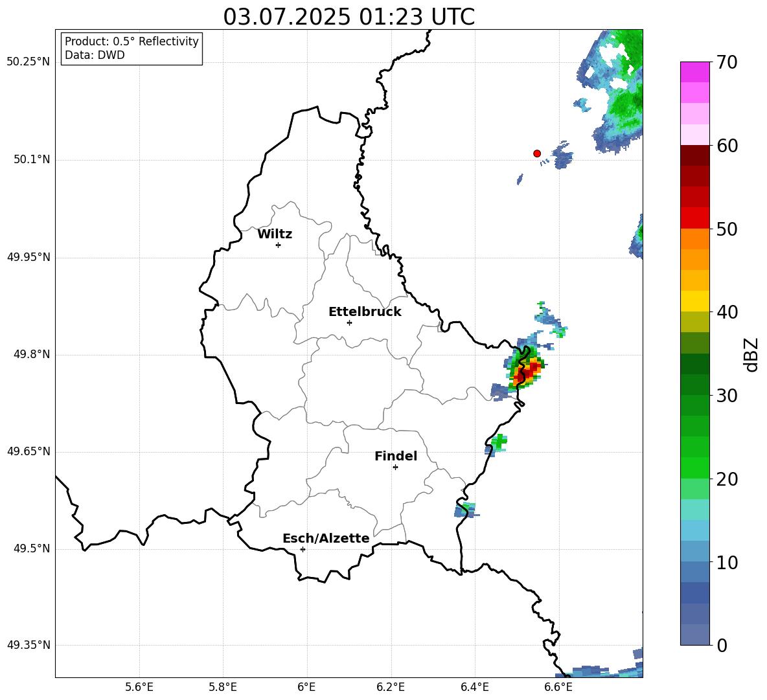Click the timestamp title 03.07.2025 01:23 UTC
Image resolution: width=767 pixels, height=700 pixels.
coord(349,17)
